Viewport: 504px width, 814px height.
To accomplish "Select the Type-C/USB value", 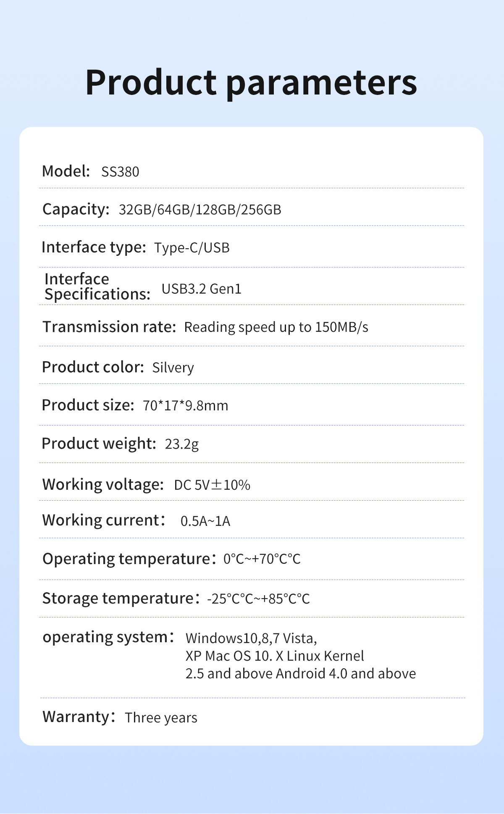I will pos(192,248).
